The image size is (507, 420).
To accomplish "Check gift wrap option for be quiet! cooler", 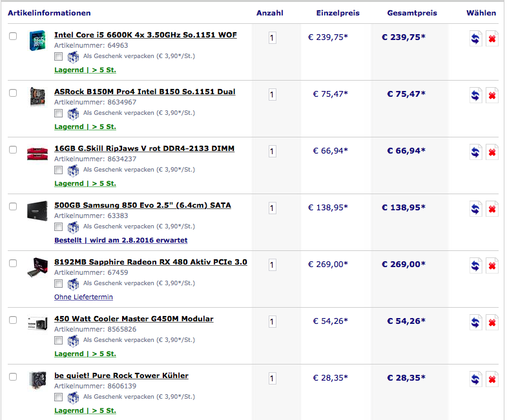I will coord(59,397).
